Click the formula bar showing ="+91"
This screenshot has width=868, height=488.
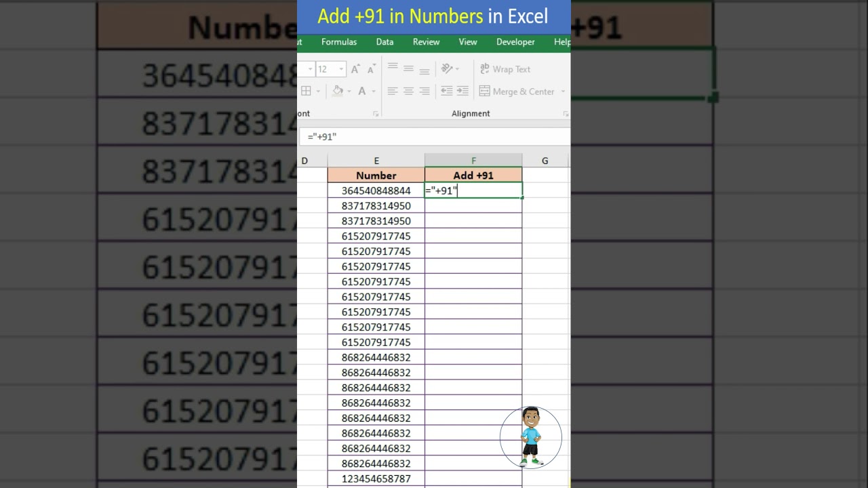click(434, 137)
